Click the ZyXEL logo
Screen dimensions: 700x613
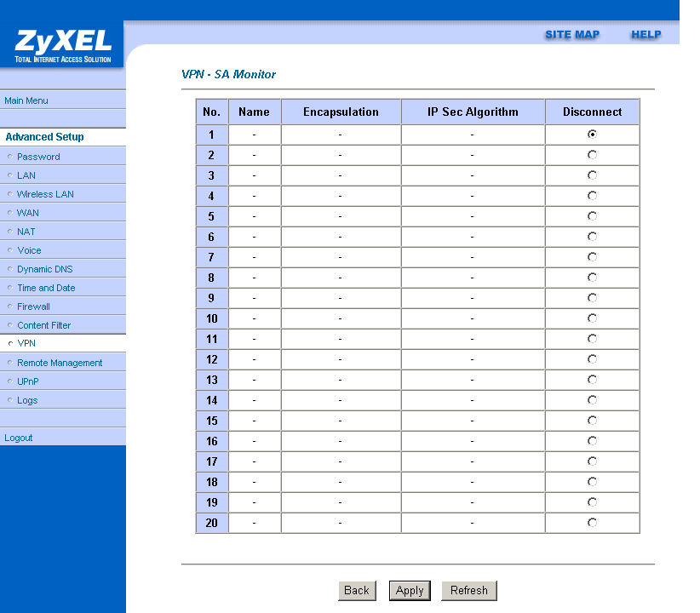pyautogui.click(x=62, y=45)
